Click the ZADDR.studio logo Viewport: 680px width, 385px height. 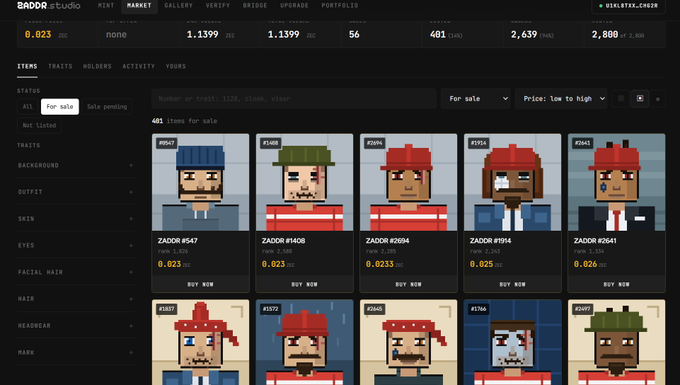coord(49,6)
